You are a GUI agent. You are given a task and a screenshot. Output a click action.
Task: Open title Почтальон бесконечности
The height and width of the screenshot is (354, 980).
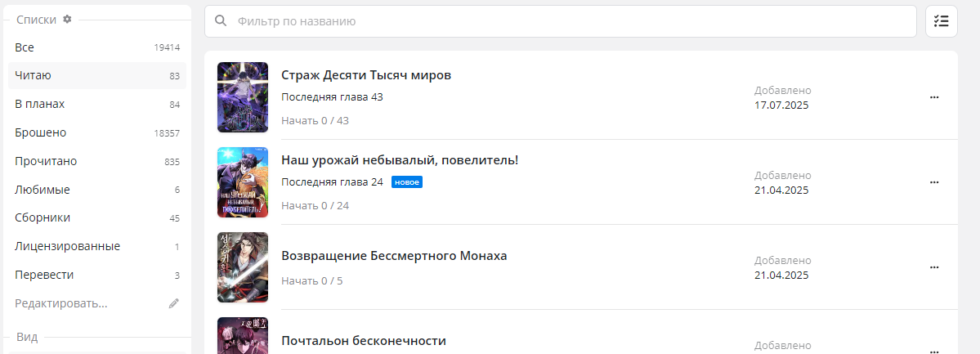coord(364,341)
